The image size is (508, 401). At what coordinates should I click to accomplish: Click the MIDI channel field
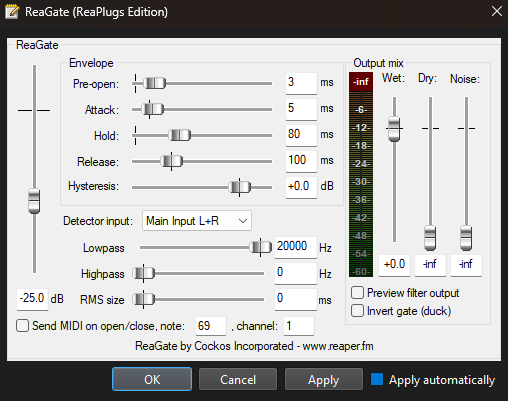coord(299,326)
